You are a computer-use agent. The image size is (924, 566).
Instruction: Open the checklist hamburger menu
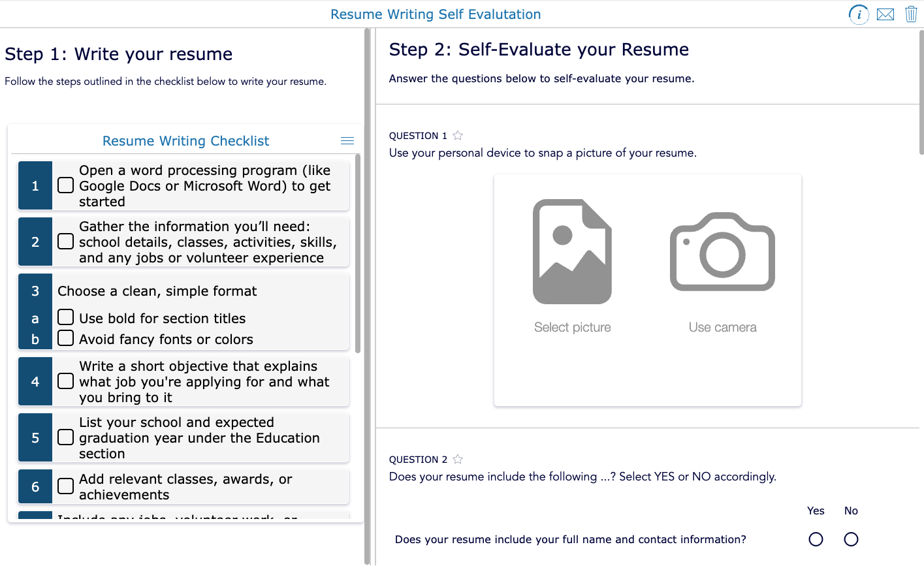347,140
